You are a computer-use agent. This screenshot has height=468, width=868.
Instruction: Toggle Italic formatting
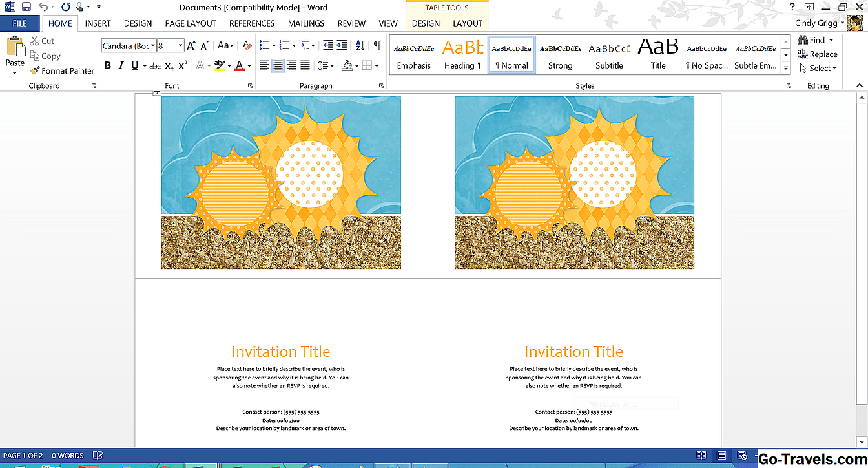point(121,65)
